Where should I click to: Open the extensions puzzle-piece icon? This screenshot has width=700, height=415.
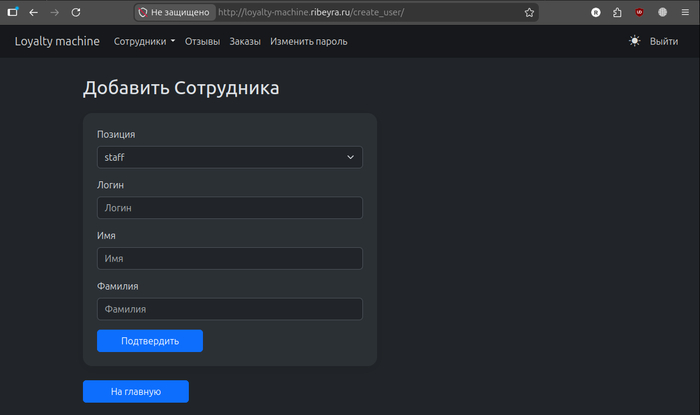pyautogui.click(x=617, y=13)
